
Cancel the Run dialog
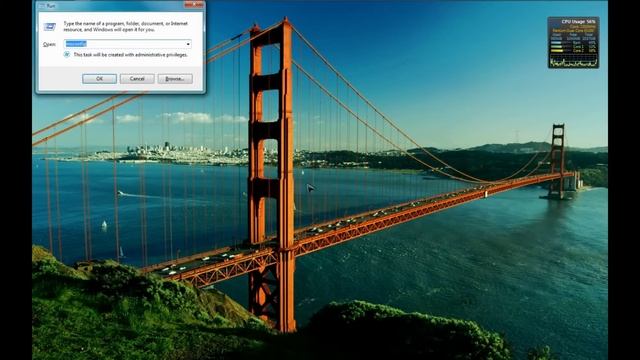[x=137, y=78]
